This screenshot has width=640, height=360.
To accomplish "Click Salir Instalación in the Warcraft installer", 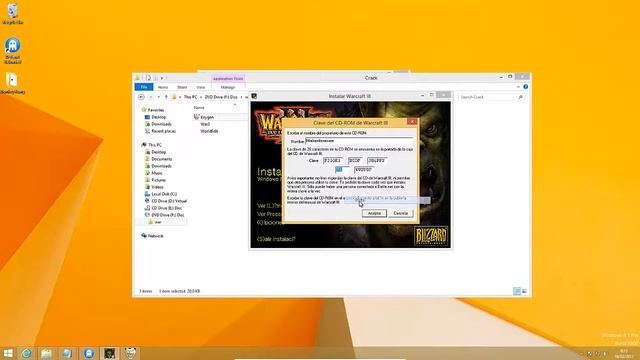I will [276, 239].
